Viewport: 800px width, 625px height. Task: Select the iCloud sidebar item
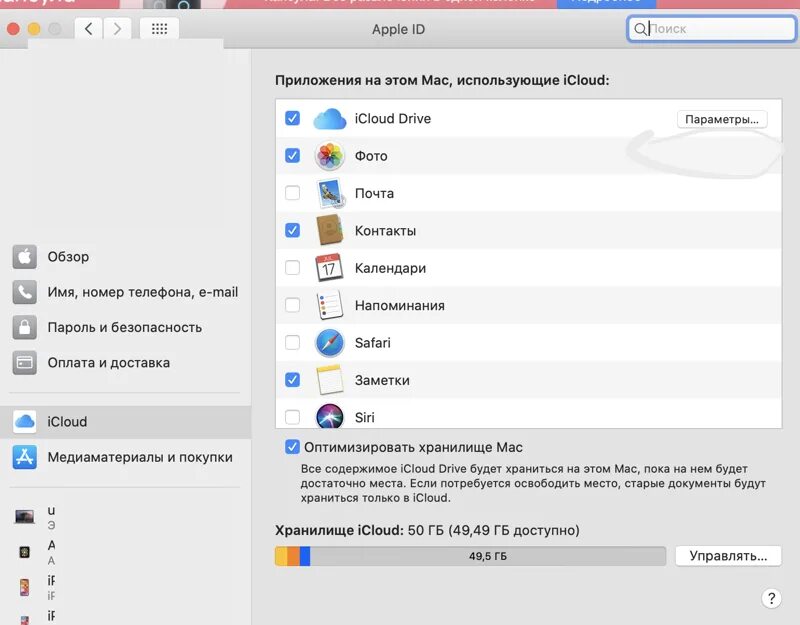tap(126, 422)
